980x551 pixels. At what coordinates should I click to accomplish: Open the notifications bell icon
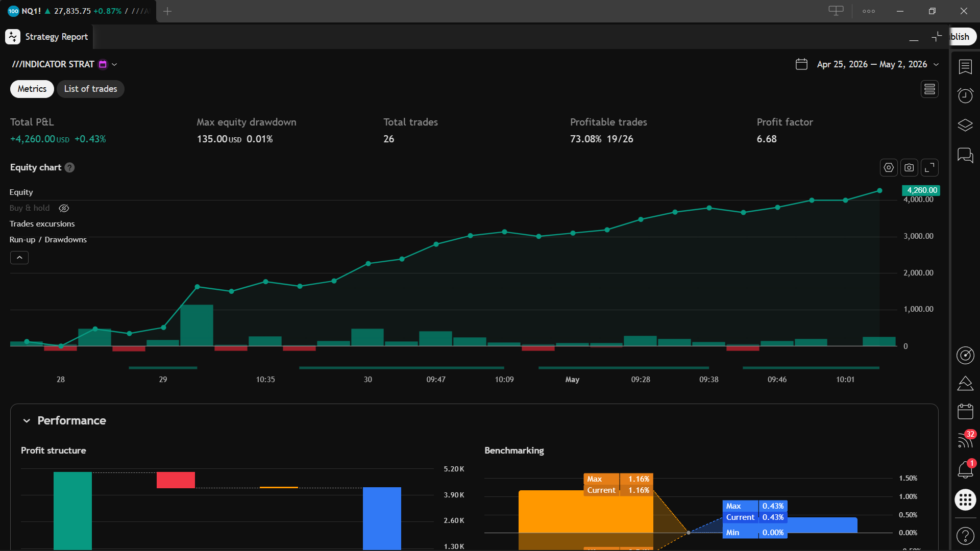[x=965, y=469]
